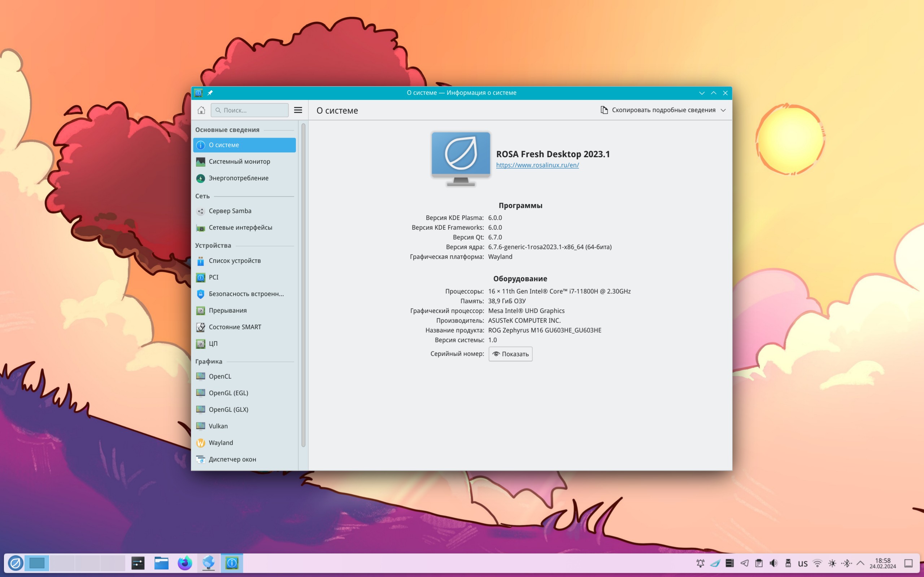Open the Wayland info page
The width and height of the screenshot is (924, 577).
(221, 443)
